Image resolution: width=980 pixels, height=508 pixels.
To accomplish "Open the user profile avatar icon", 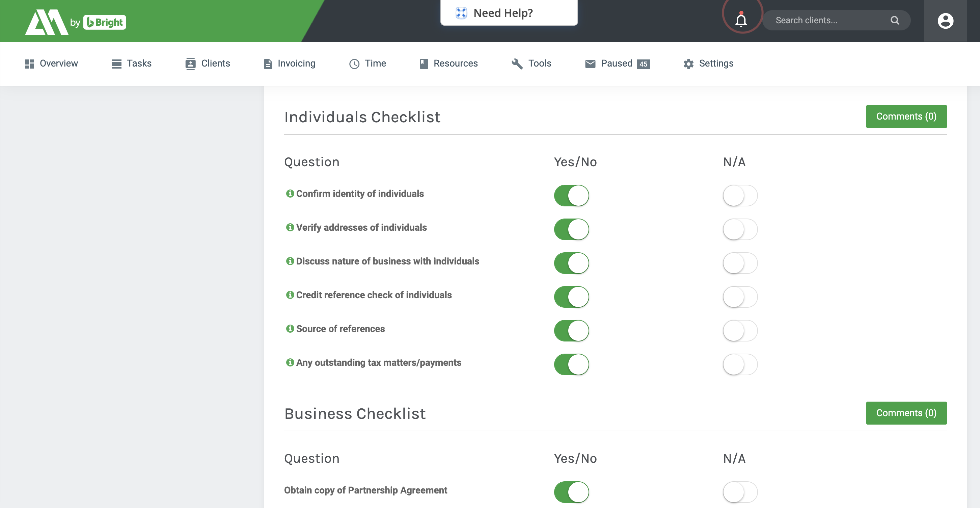I will (946, 21).
